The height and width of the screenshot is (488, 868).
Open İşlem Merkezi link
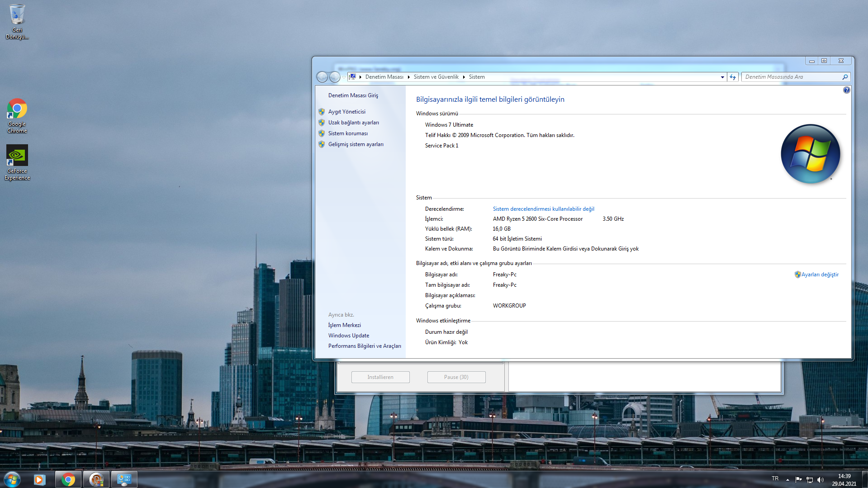[x=344, y=325]
